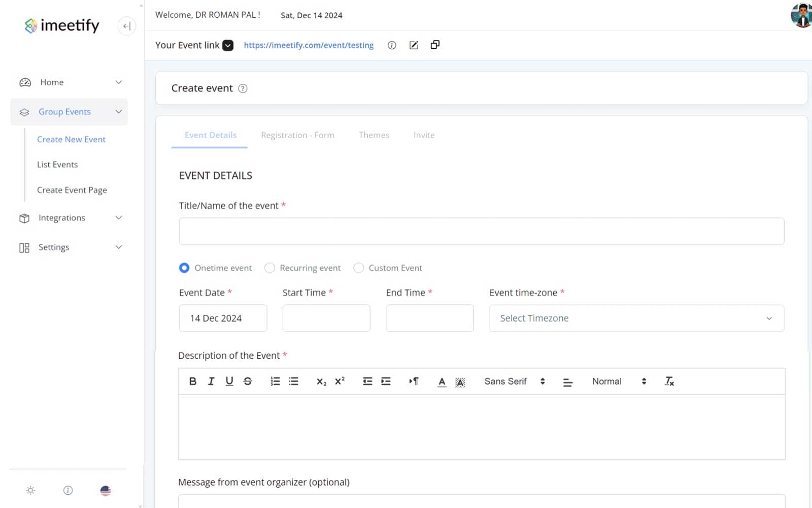Image resolution: width=812 pixels, height=508 pixels.
Task: Choose the Recurring event option
Action: click(x=269, y=268)
